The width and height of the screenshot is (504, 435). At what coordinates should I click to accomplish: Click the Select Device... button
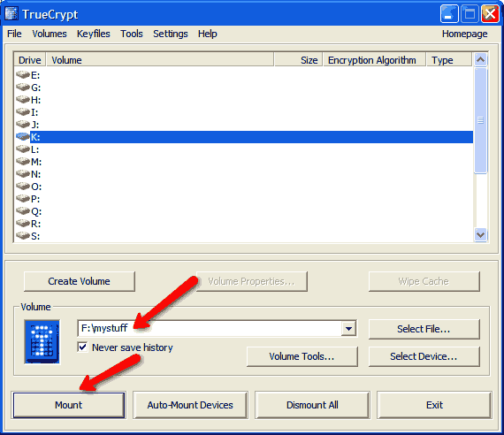pyautogui.click(x=424, y=356)
